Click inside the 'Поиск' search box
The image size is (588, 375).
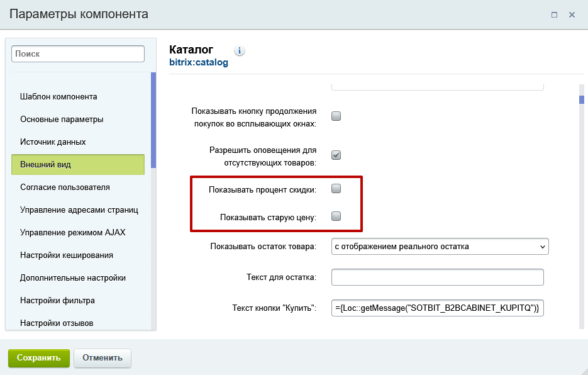point(77,53)
